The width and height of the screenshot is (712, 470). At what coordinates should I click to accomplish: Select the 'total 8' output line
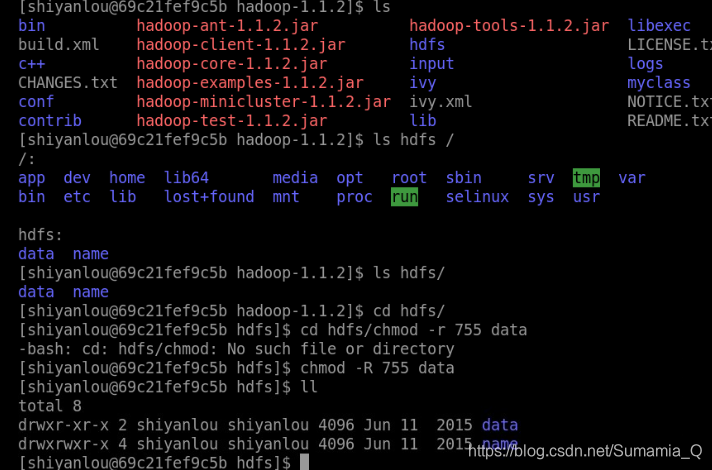[50, 406]
